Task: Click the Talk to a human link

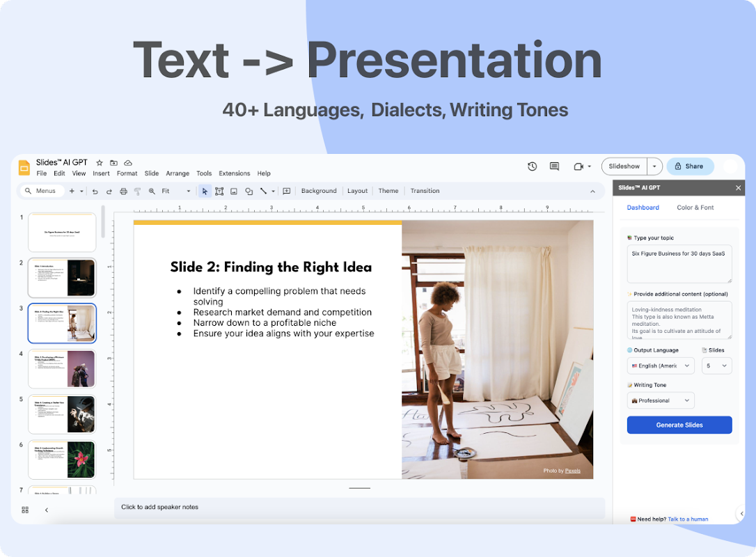Action: [x=688, y=519]
